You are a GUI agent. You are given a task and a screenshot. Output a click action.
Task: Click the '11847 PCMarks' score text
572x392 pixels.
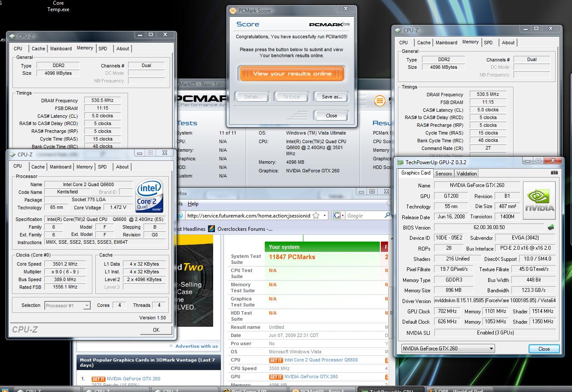tap(292, 257)
